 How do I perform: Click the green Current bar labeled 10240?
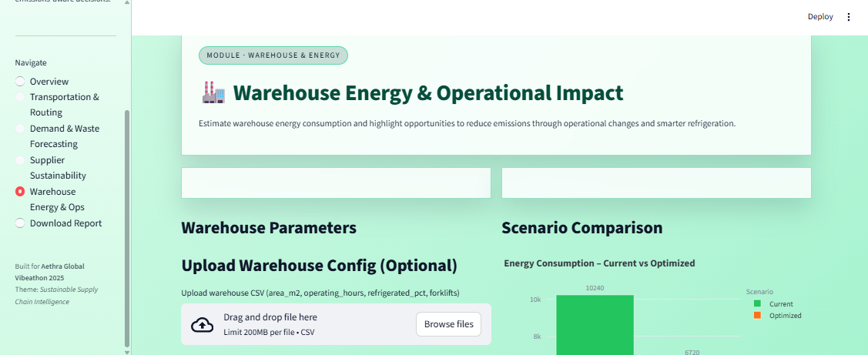[595, 324]
